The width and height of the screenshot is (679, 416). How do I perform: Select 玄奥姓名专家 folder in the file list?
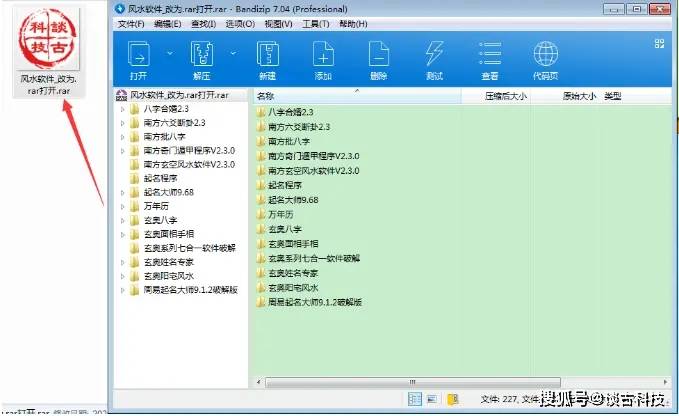[287, 273]
